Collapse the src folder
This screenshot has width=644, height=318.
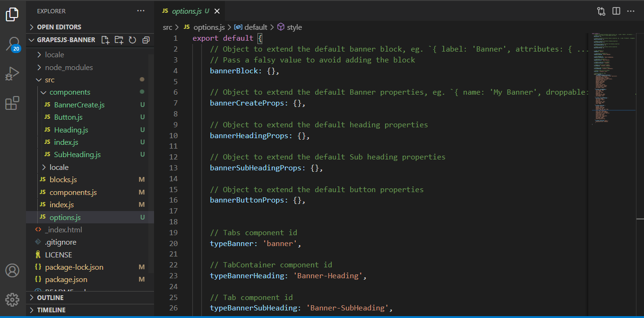pos(90,80)
